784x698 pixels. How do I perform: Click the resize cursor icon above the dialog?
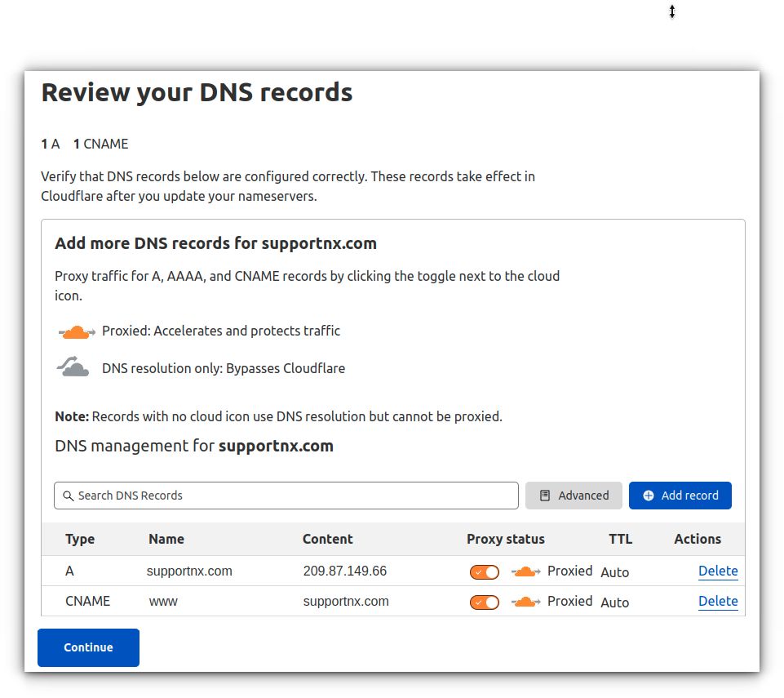(672, 12)
